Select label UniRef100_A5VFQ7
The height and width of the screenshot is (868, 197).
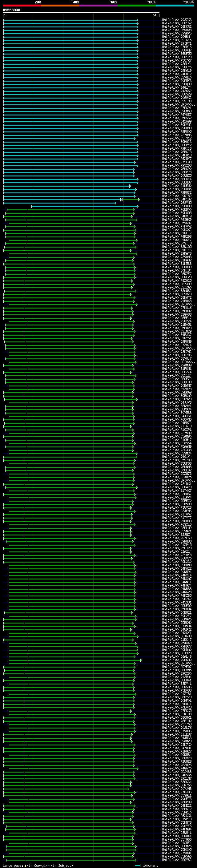coord(177,667)
